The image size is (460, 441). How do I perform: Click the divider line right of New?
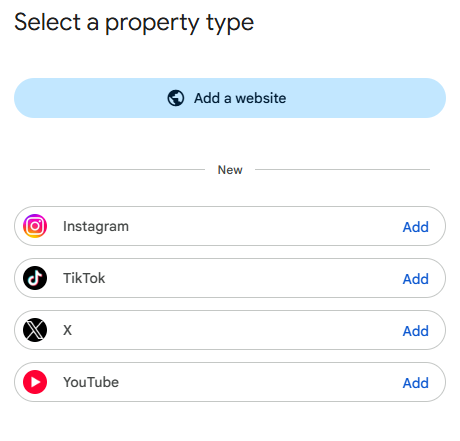(x=342, y=169)
